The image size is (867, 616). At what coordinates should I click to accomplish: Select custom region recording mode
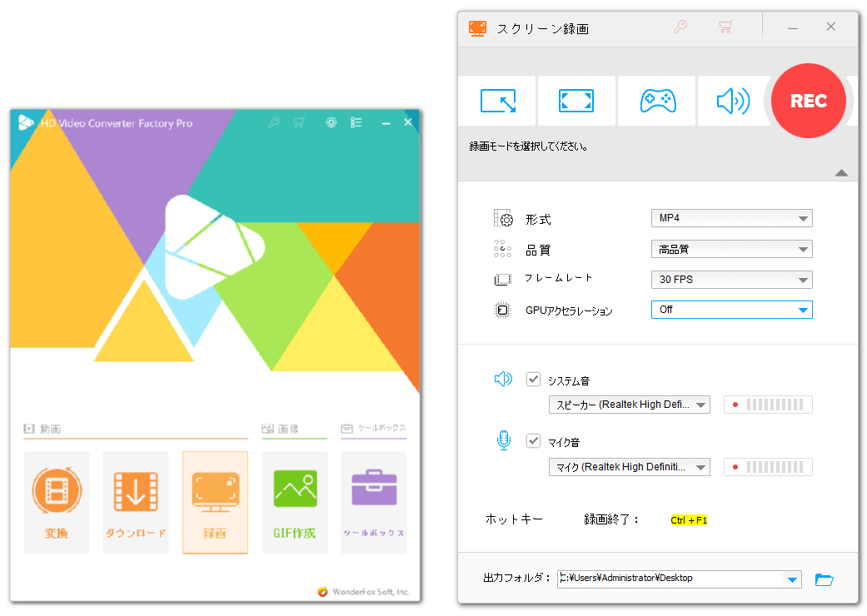point(497,101)
